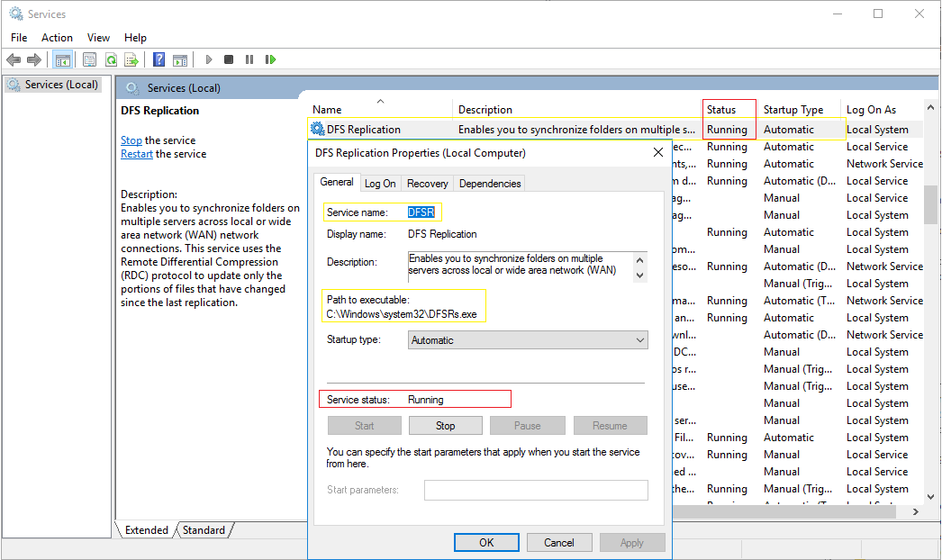942x560 pixels.
Task: Click the Export List toolbar icon
Action: pyautogui.click(x=131, y=59)
